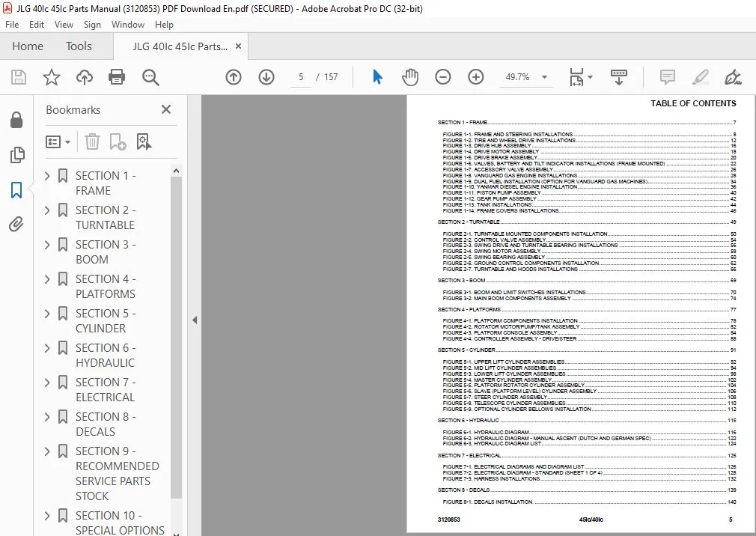Click the bookmarks panel scrollbar
This screenshot has width=756, height=536.
(x=176, y=338)
